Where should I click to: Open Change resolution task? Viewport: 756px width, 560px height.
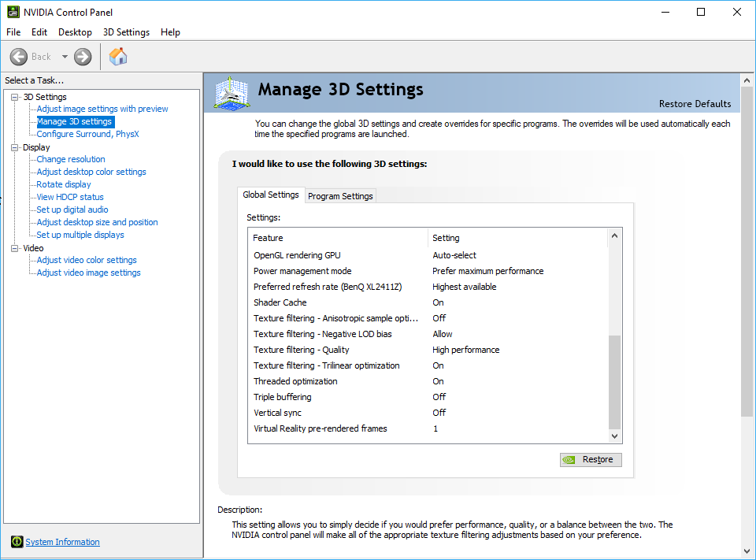(x=71, y=159)
